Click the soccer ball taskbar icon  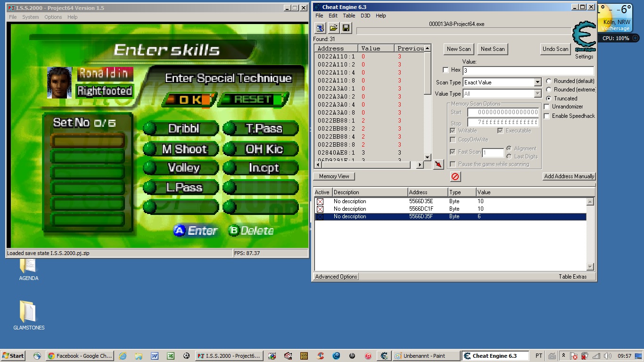(x=187, y=356)
